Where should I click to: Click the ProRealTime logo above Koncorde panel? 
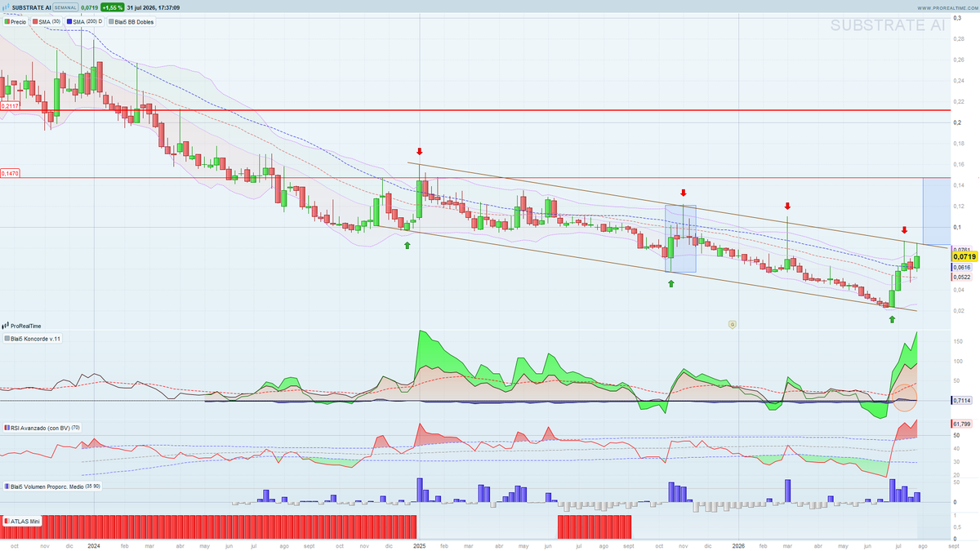[23, 326]
